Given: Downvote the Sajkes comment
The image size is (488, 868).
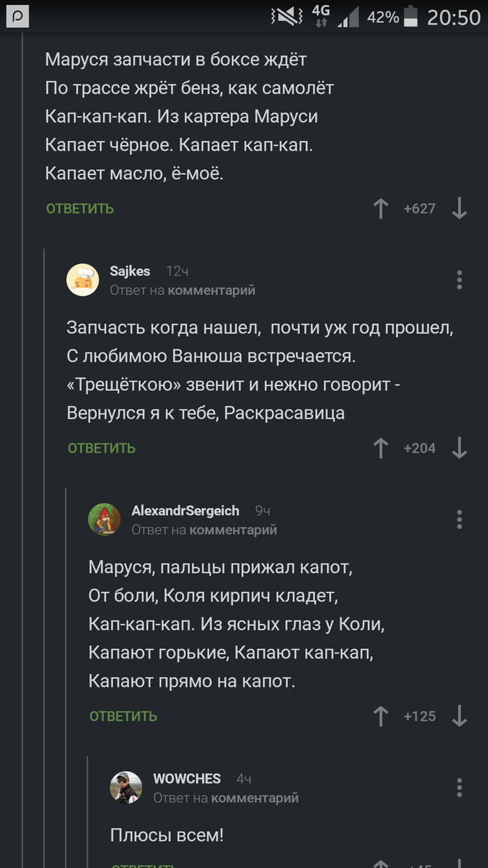Looking at the screenshot, I should coord(459,449).
